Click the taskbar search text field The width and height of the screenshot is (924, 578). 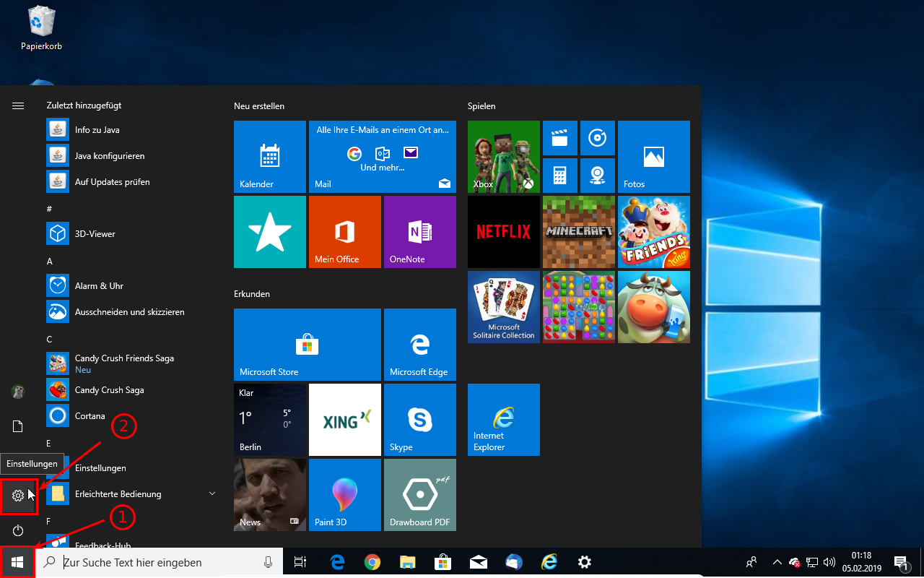(159, 562)
